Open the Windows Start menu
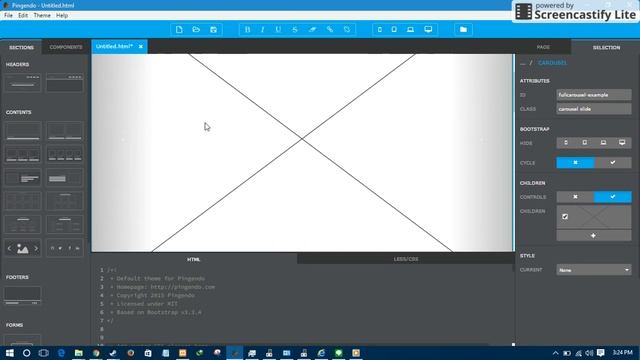This screenshot has width=640, height=360. pyautogui.click(x=9, y=353)
